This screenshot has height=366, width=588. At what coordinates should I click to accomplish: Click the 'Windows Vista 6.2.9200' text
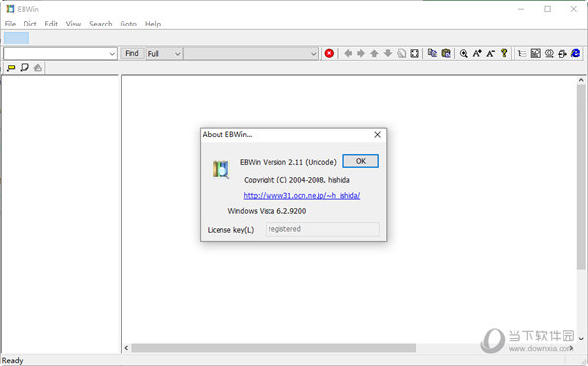coord(267,211)
